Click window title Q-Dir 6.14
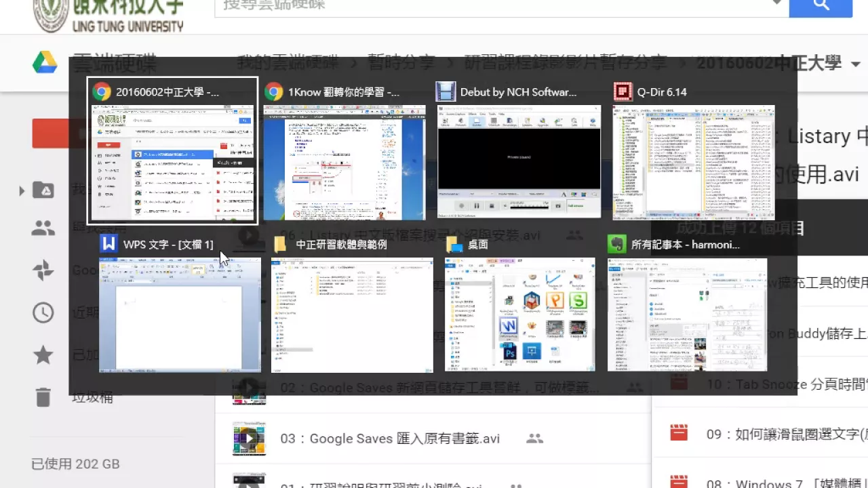The height and width of the screenshot is (488, 868). pos(662,92)
